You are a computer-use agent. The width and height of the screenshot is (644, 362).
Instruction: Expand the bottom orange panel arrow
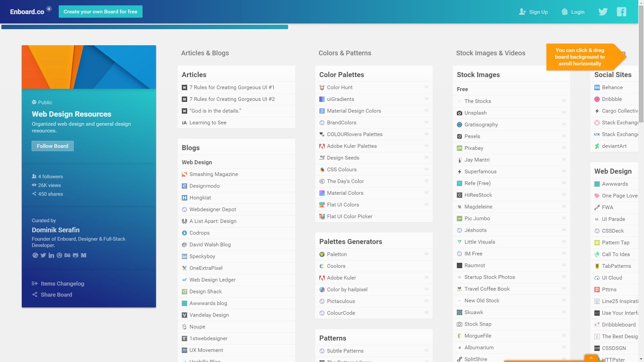click(591, 358)
